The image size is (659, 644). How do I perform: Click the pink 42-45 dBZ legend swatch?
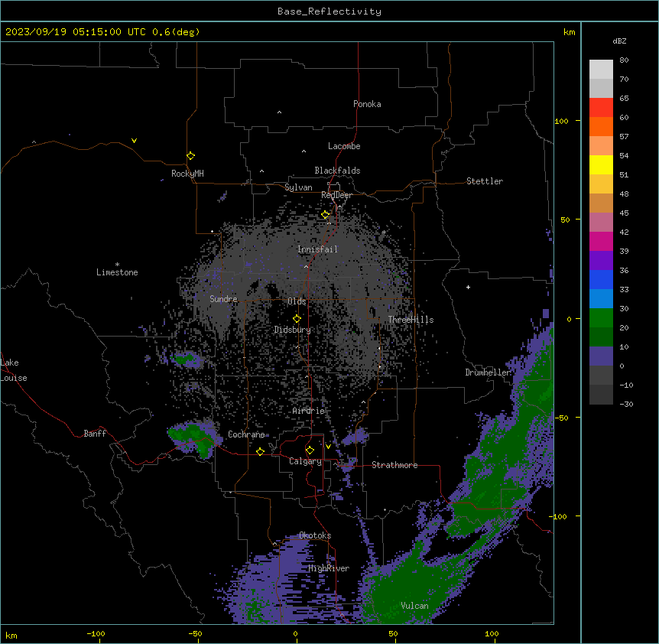(601, 223)
